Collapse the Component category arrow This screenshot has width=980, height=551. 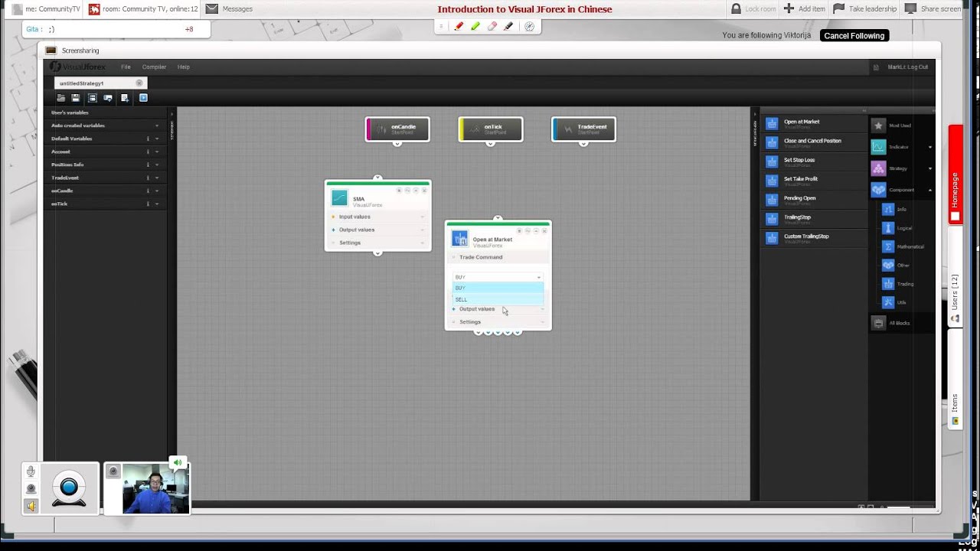[x=930, y=190]
